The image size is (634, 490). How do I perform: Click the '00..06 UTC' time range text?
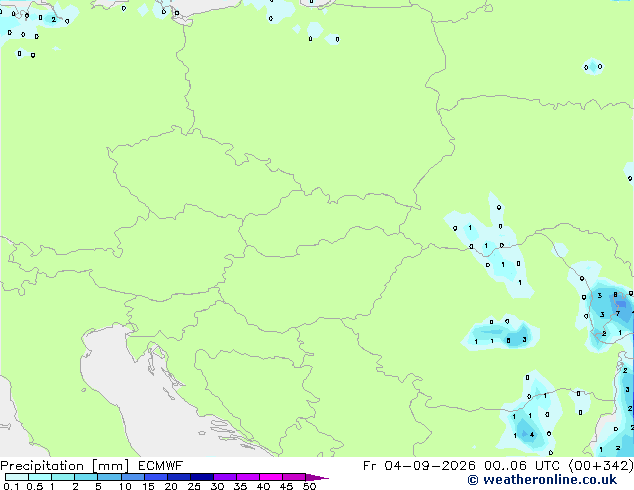(x=522, y=466)
